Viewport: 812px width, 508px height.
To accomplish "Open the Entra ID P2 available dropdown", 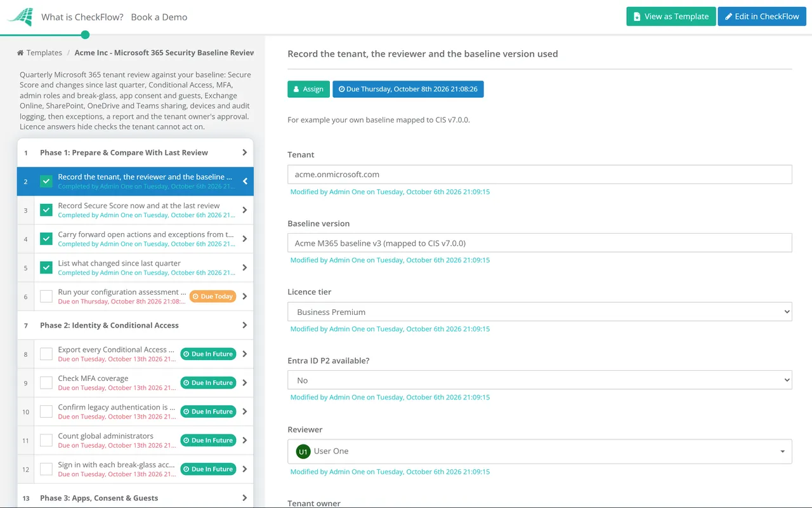I will pyautogui.click(x=540, y=380).
